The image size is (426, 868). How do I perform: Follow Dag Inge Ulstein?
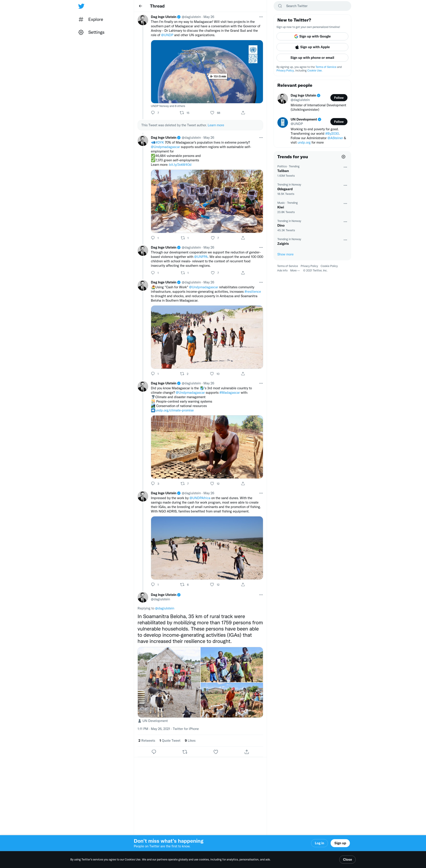pyautogui.click(x=338, y=98)
